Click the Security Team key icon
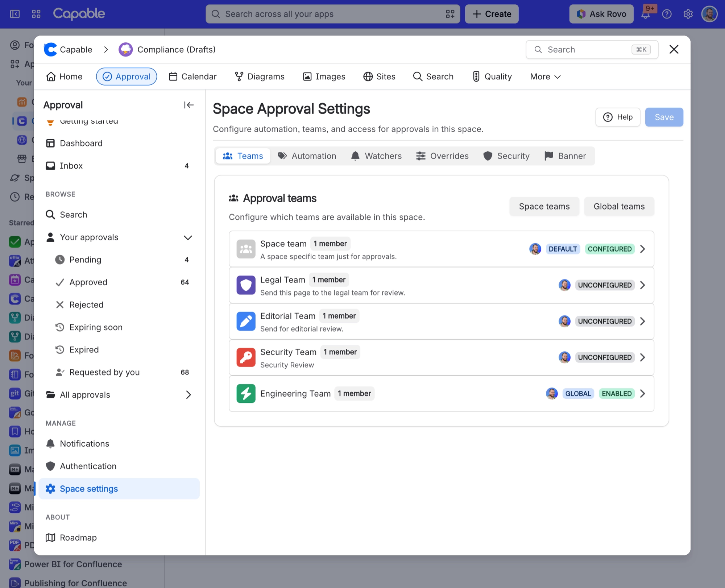This screenshot has width=725, height=588. (x=246, y=357)
